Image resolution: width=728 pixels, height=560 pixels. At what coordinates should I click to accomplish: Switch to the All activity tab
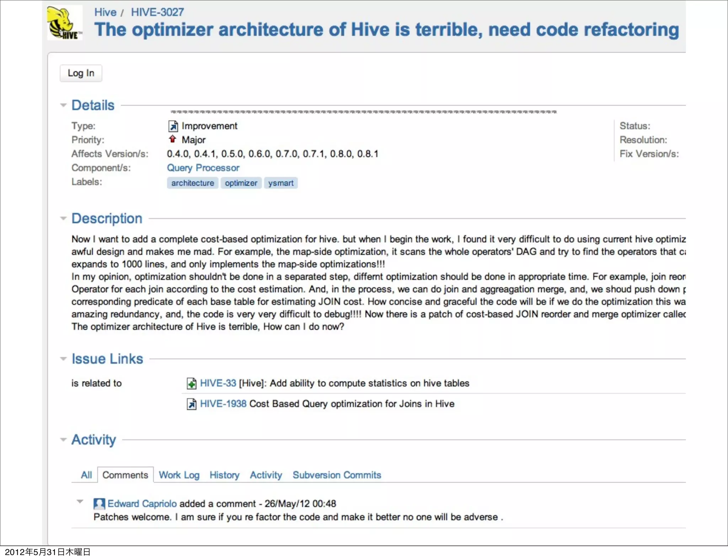[x=86, y=475]
